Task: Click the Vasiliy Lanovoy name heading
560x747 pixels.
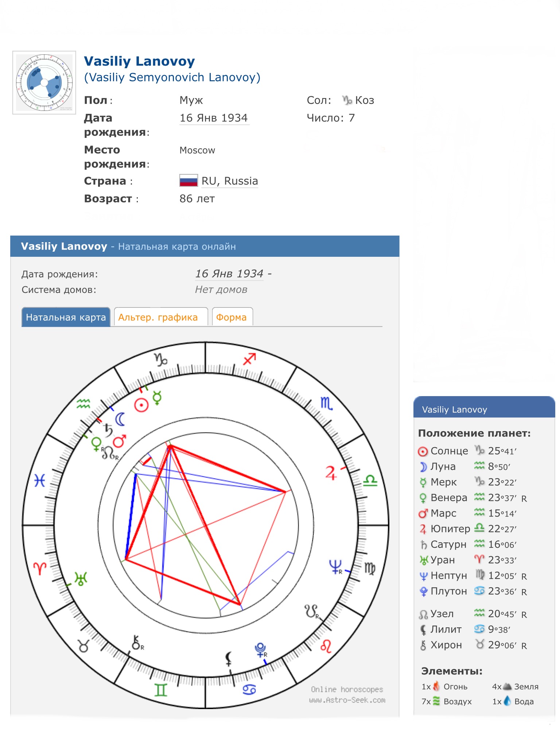Action: click(x=139, y=61)
